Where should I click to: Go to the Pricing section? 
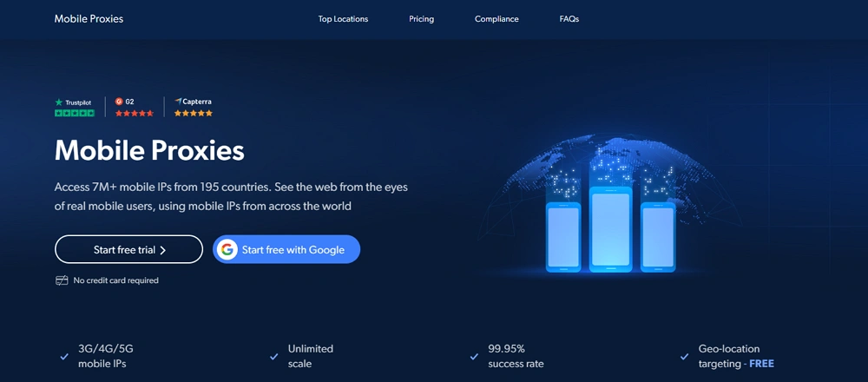tap(421, 19)
